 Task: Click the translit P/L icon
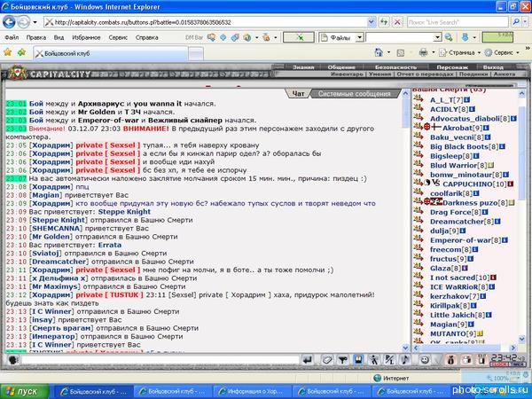389,360
